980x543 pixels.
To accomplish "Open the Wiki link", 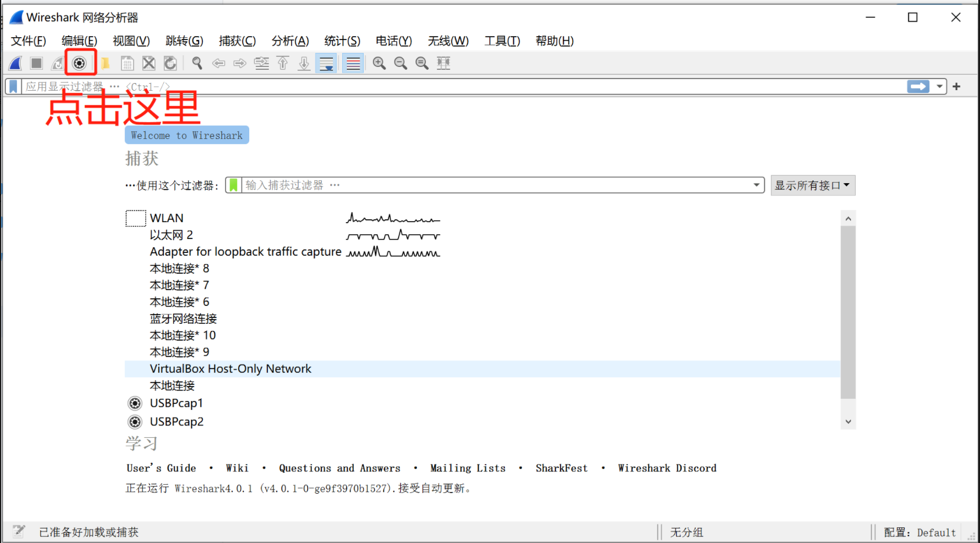I will 237,468.
